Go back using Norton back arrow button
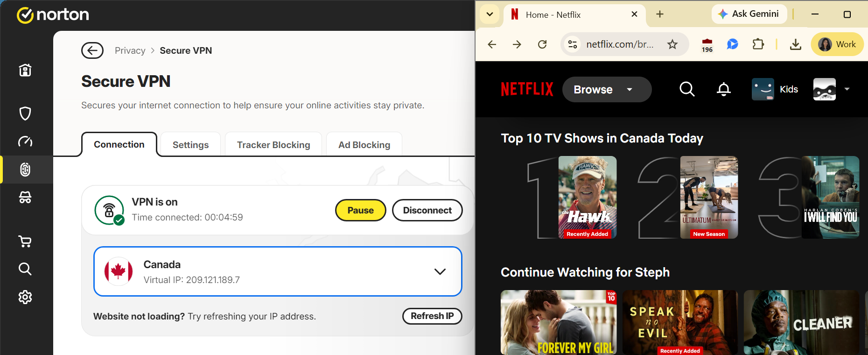Image resolution: width=868 pixels, height=355 pixels. (92, 50)
